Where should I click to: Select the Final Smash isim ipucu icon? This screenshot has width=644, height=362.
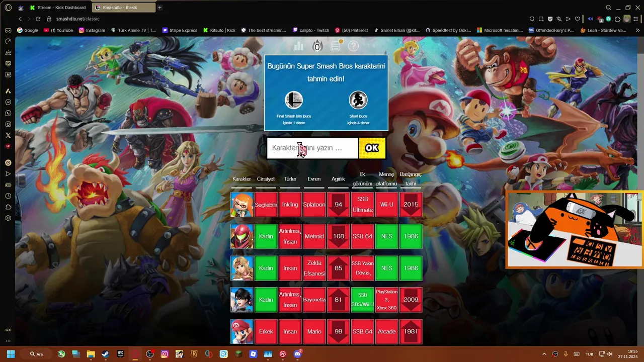click(294, 100)
